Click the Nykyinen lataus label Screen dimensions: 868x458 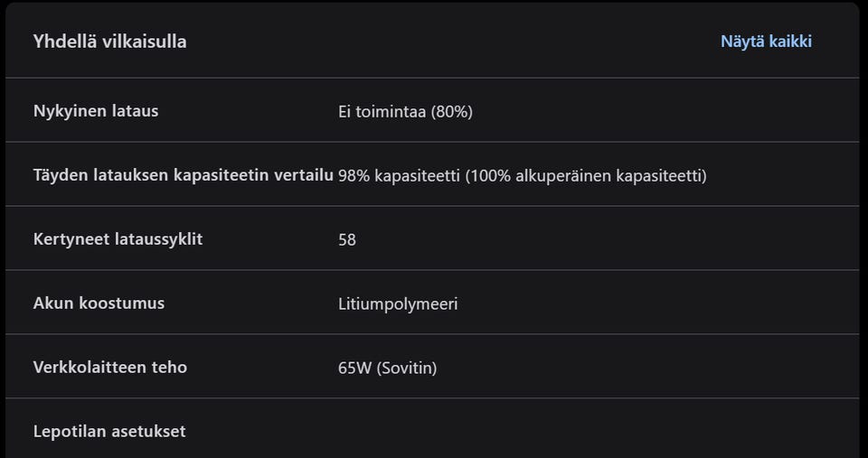[96, 111]
